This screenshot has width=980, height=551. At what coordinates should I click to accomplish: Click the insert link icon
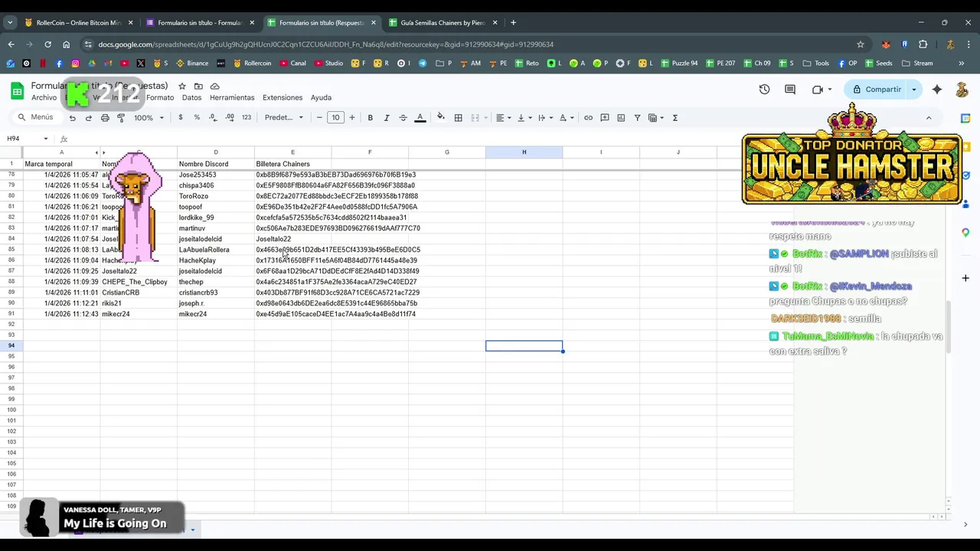588,118
